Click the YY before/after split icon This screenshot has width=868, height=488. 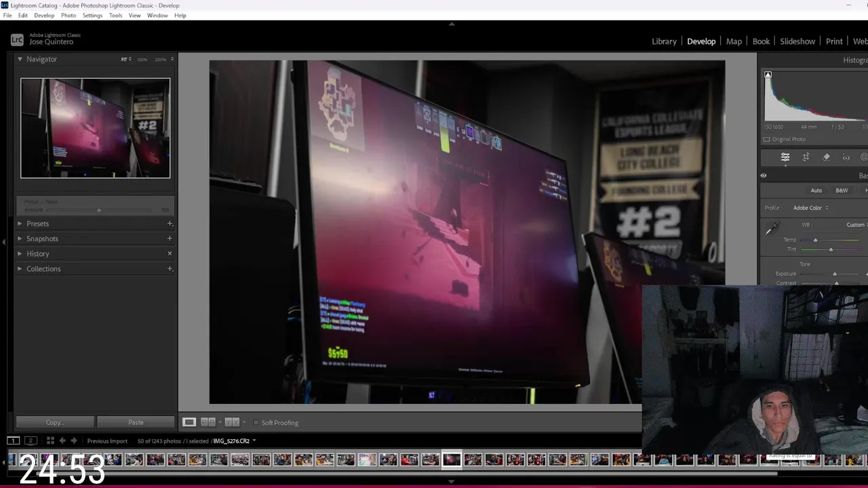[231, 422]
